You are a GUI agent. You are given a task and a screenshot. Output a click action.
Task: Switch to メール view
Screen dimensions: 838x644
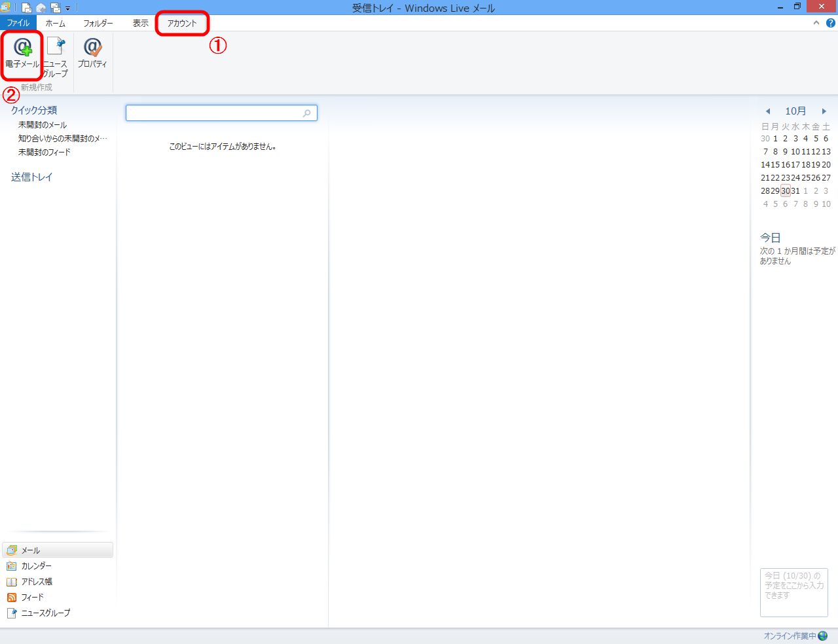[58, 550]
